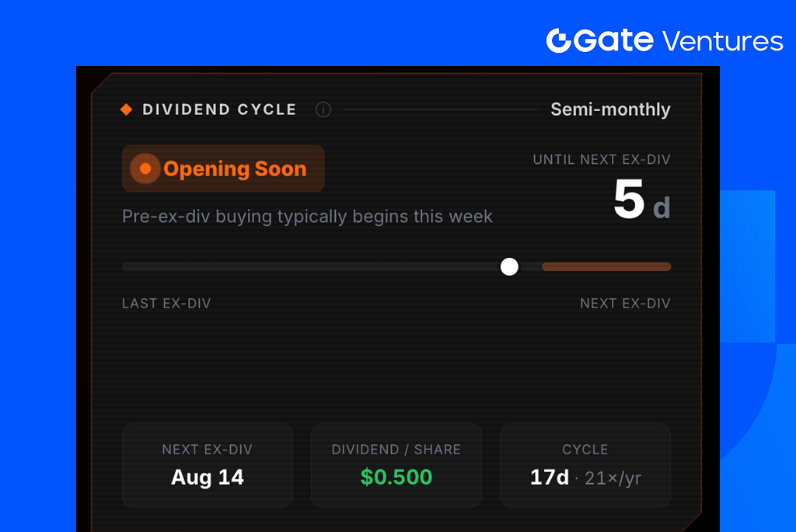The width and height of the screenshot is (796, 532).
Task: Select the Semi-monthly frequency label
Action: tap(611, 110)
